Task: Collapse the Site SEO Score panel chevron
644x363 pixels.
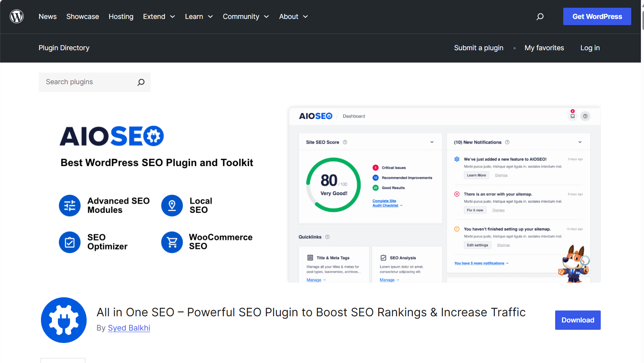Action: [432, 142]
